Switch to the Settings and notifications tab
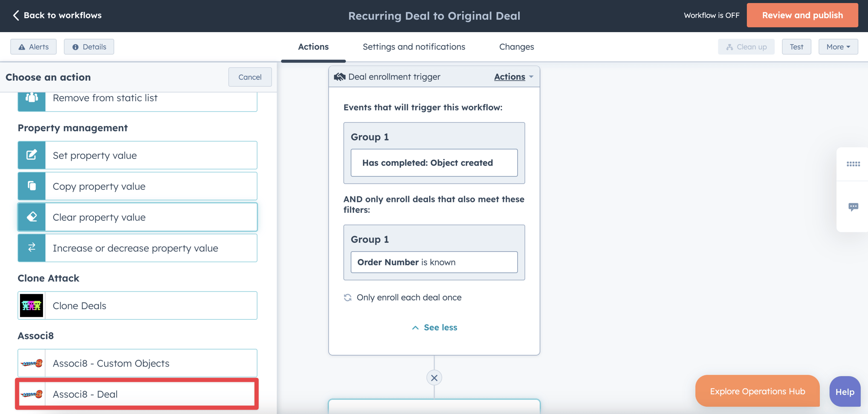The image size is (868, 414). pyautogui.click(x=414, y=46)
